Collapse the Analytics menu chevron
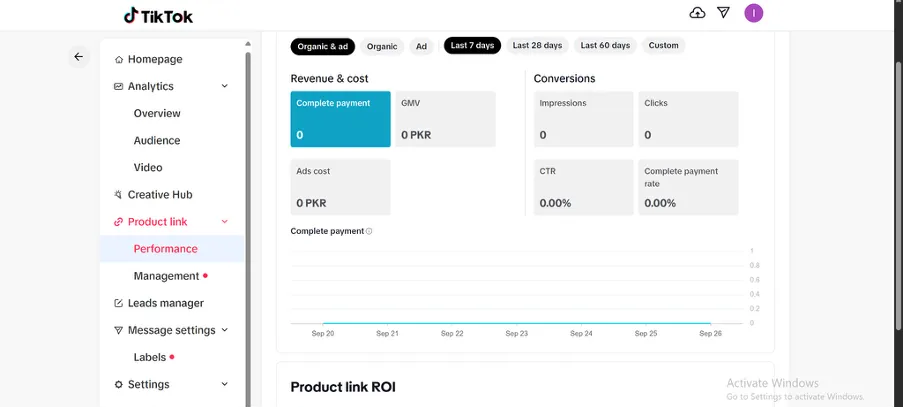The height and width of the screenshot is (408, 904). pos(225,86)
